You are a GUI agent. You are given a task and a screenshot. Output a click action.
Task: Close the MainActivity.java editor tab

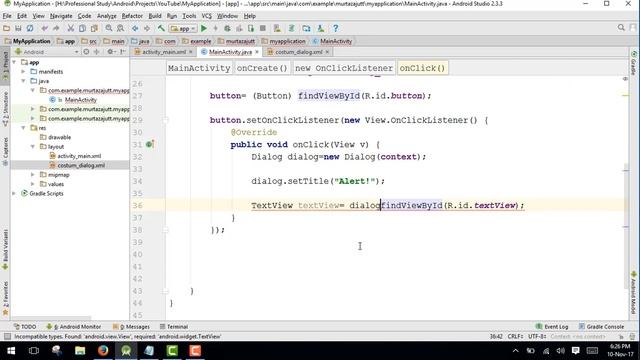click(257, 52)
